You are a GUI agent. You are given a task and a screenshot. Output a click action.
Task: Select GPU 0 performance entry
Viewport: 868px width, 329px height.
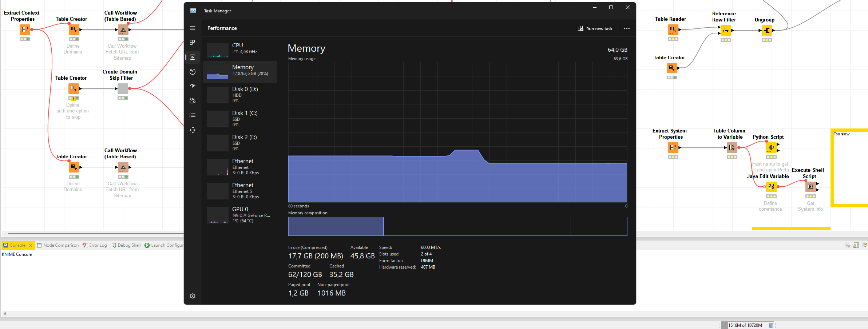pyautogui.click(x=240, y=215)
